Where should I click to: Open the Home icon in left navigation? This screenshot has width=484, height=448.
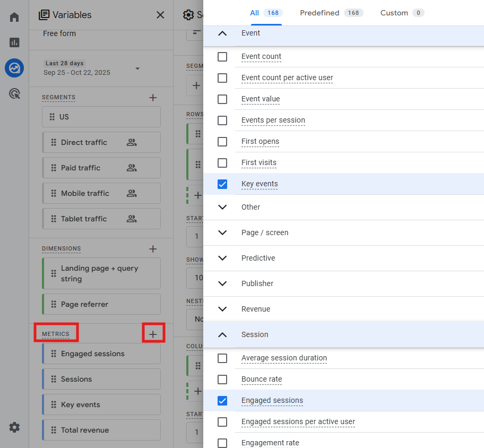click(14, 17)
